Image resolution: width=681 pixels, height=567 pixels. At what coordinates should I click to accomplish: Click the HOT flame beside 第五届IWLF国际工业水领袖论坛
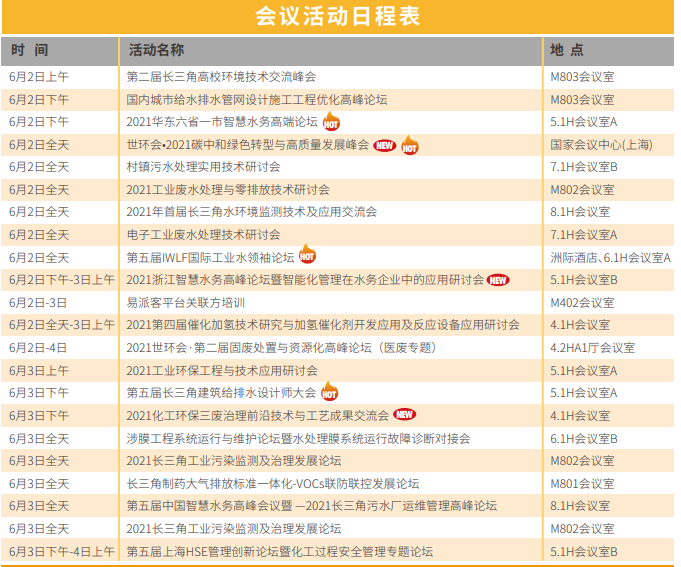[x=307, y=257]
